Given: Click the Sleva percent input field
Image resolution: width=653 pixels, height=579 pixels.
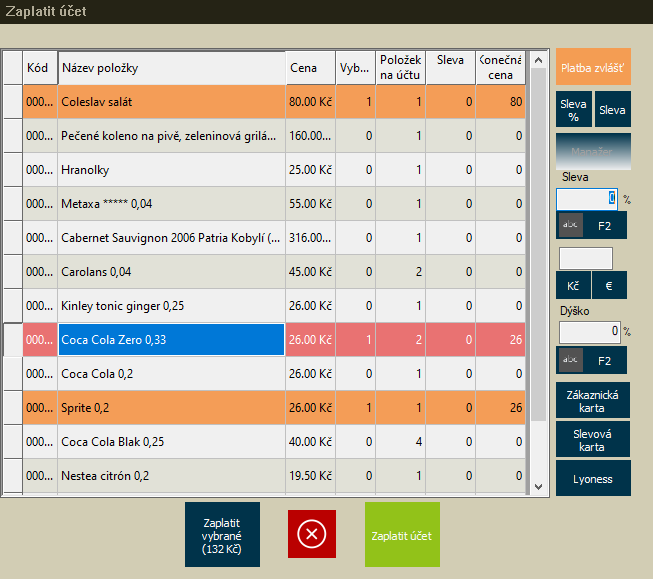Looking at the screenshot, I should tap(587, 199).
